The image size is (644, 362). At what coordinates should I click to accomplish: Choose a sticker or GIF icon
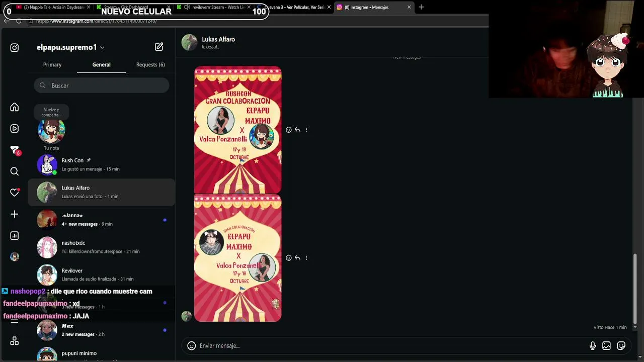coord(621,345)
